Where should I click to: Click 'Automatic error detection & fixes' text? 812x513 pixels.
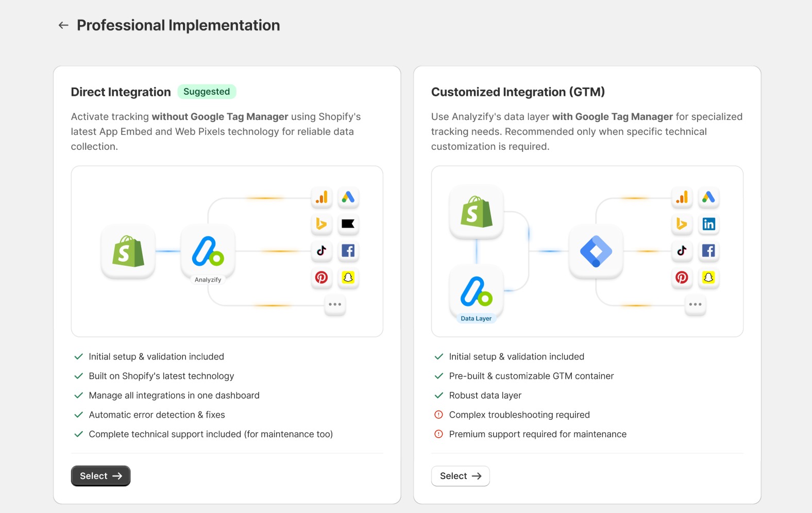157,415
